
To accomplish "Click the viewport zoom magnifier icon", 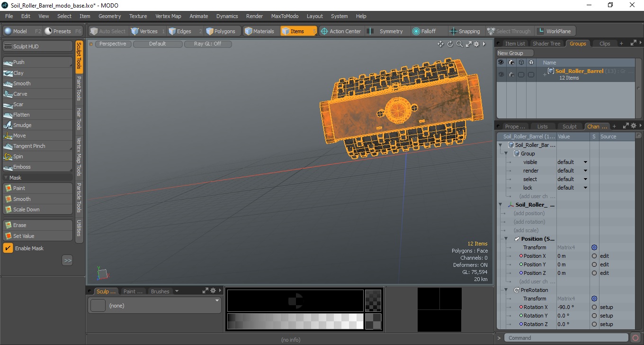I will pyautogui.click(x=459, y=44).
